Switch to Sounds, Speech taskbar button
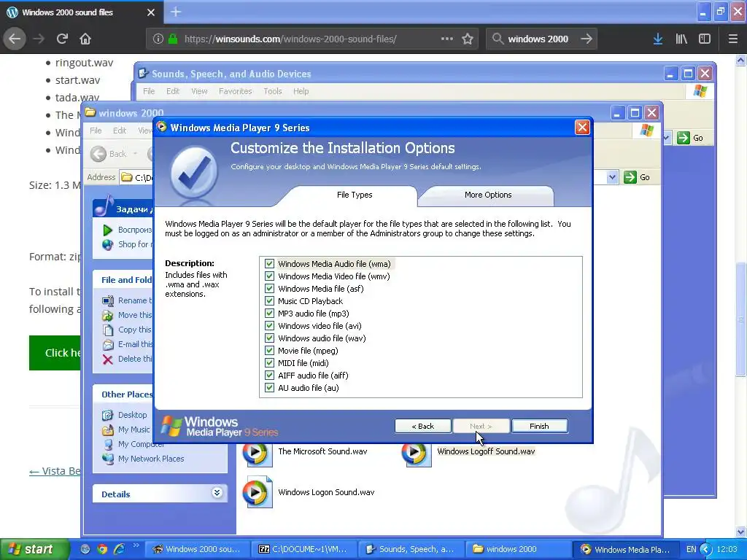747x560 pixels. 411,549
